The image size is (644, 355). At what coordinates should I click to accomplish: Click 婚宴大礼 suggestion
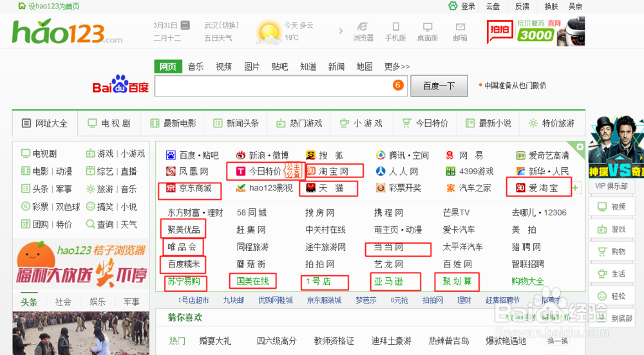point(215,341)
